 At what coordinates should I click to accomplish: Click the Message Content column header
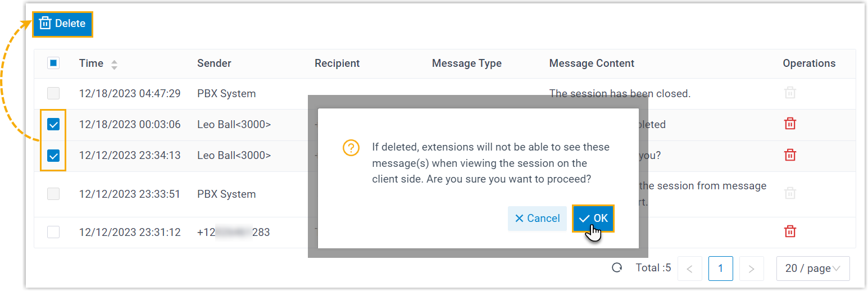(x=592, y=63)
